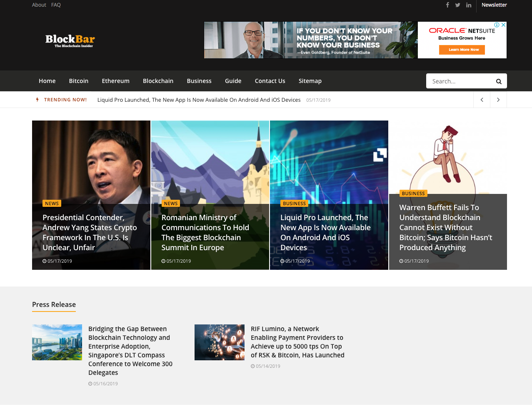Click Singapore skyline press release thumbnail
The width and height of the screenshot is (532, 407).
57,342
